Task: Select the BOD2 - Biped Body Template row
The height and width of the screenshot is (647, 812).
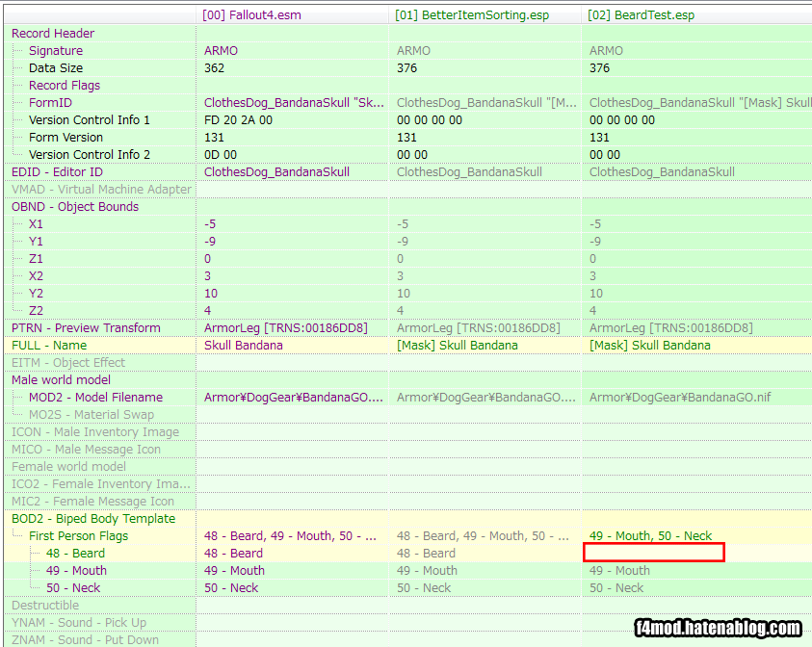Action: coord(93,519)
